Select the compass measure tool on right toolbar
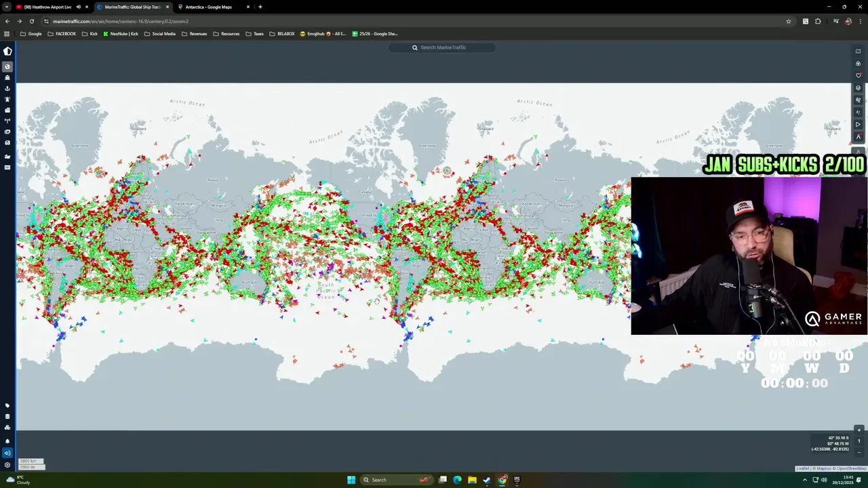 click(x=858, y=137)
